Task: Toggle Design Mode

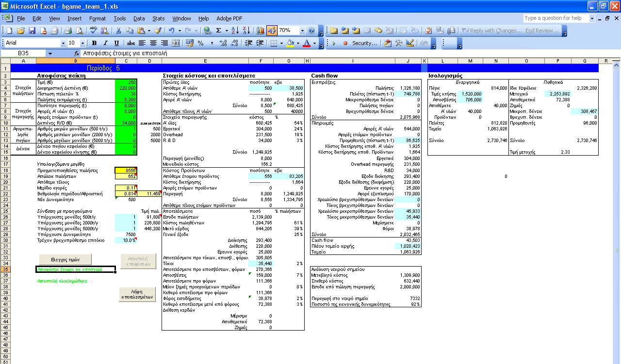Action: pyautogui.click(x=410, y=43)
